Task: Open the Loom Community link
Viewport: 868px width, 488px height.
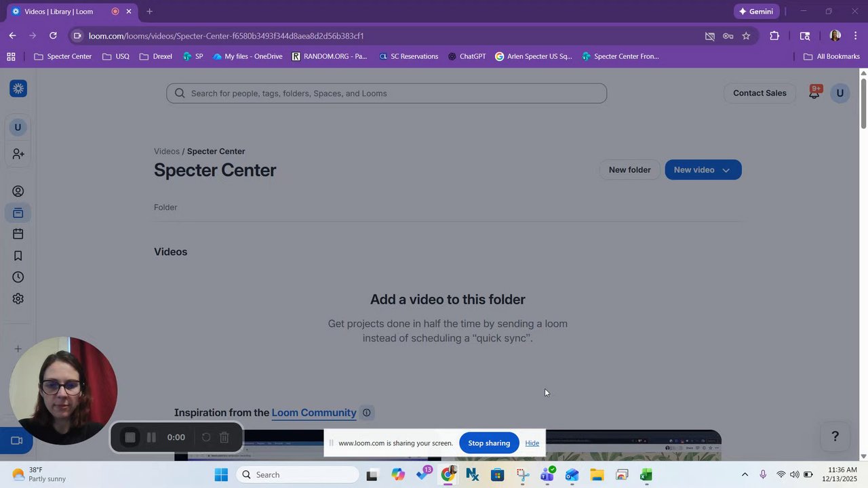Action: (314, 413)
